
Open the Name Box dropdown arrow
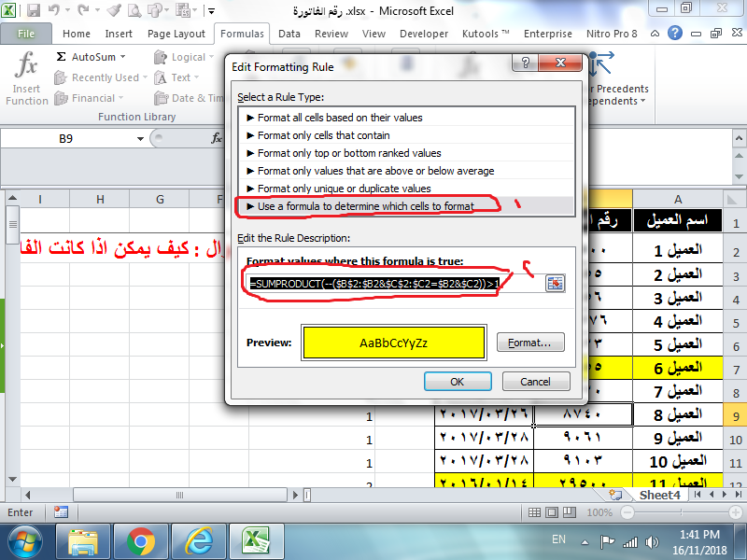pos(140,138)
